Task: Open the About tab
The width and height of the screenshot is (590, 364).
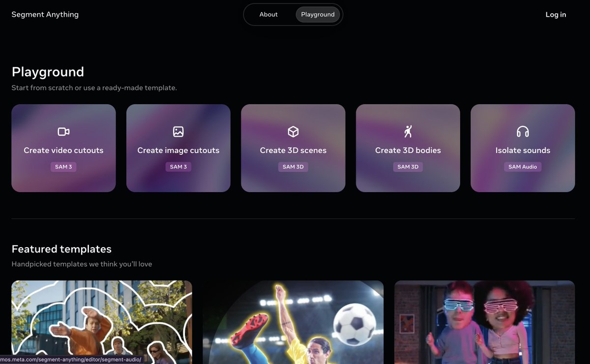Action: (268, 15)
